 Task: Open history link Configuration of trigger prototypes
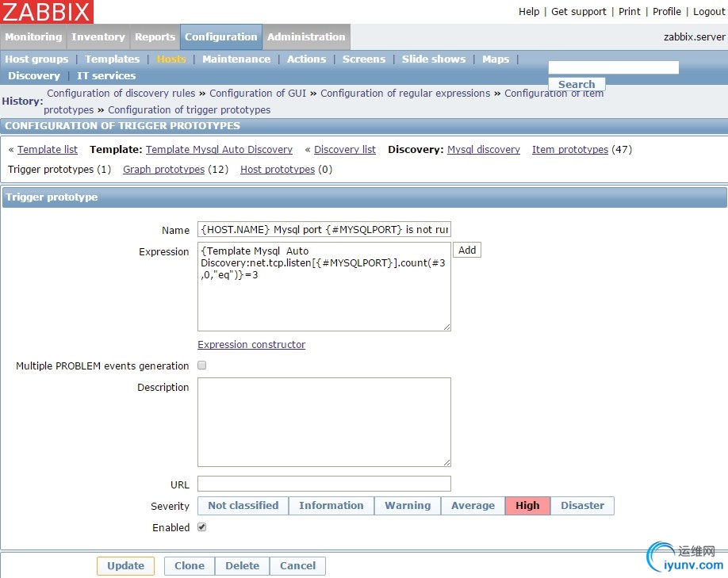190,110
